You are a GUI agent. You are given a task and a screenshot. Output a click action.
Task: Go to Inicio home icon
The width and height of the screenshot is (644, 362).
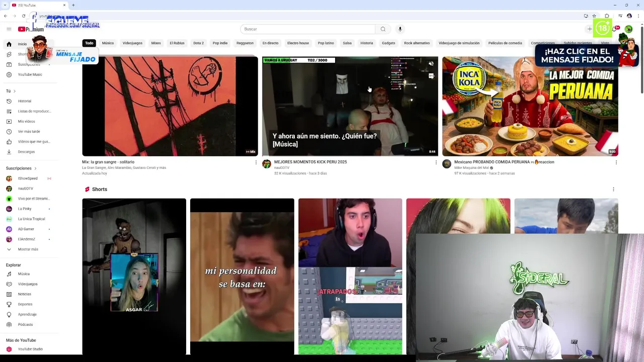point(9,44)
